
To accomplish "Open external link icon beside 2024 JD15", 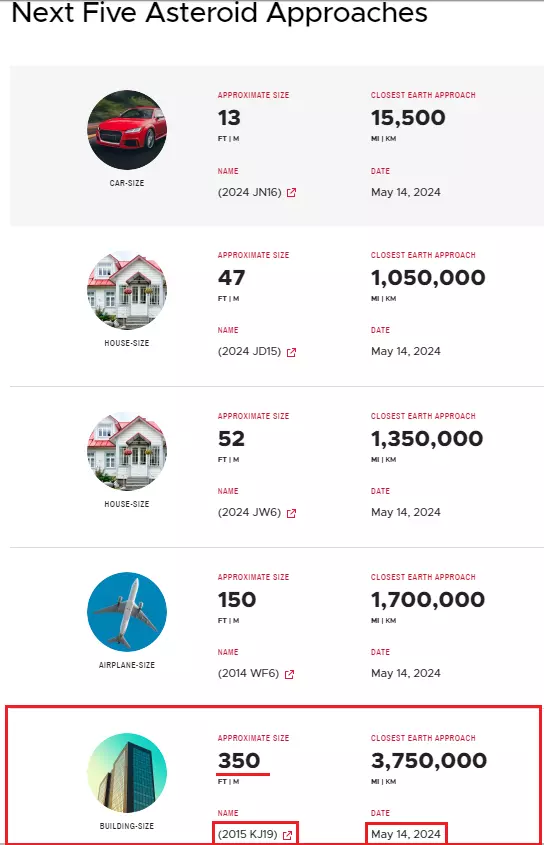I will pos(291,352).
